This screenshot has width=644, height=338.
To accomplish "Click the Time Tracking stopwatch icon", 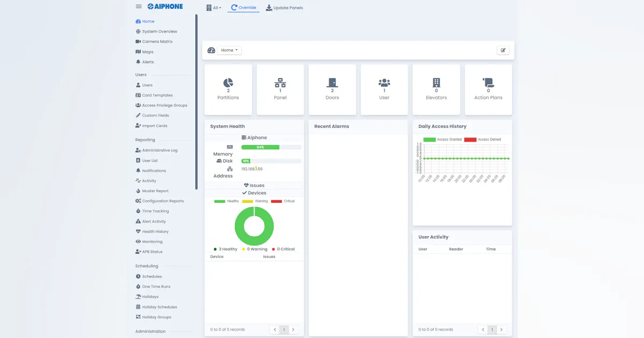I will 138,211.
